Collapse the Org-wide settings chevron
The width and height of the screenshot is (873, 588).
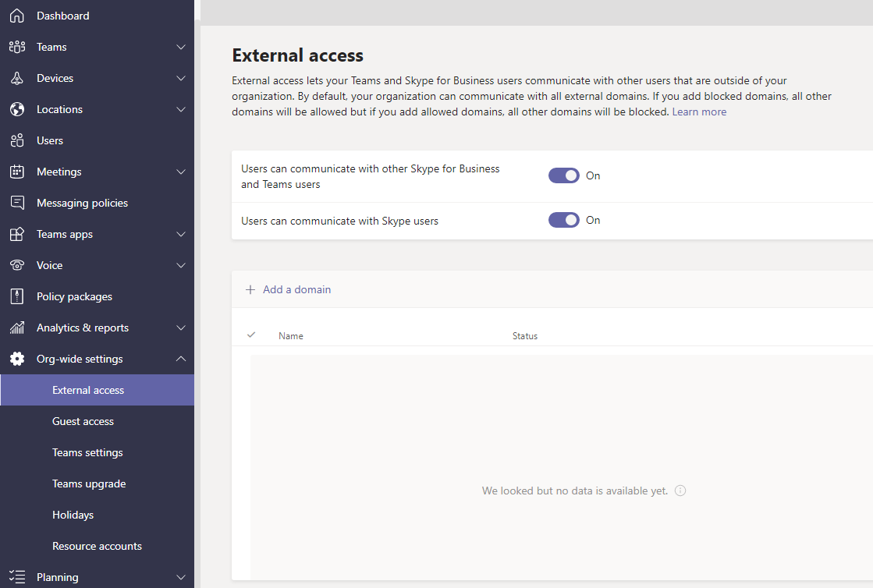pyautogui.click(x=181, y=359)
